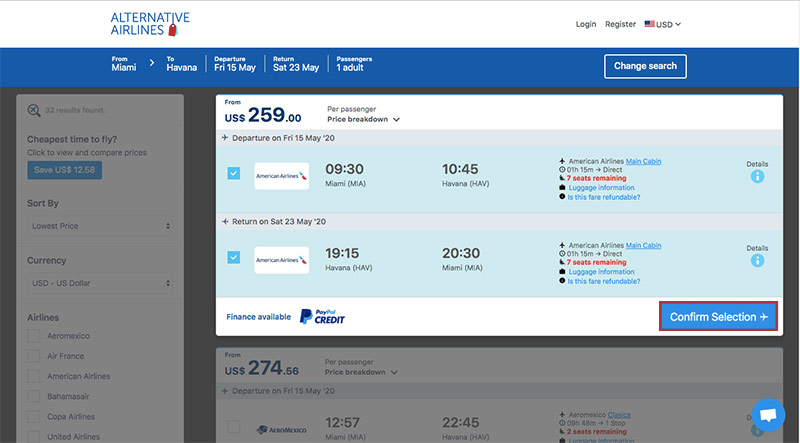This screenshot has height=443, width=800.
Task: Edit the Return Sat 23 May field
Action: pyautogui.click(x=296, y=64)
